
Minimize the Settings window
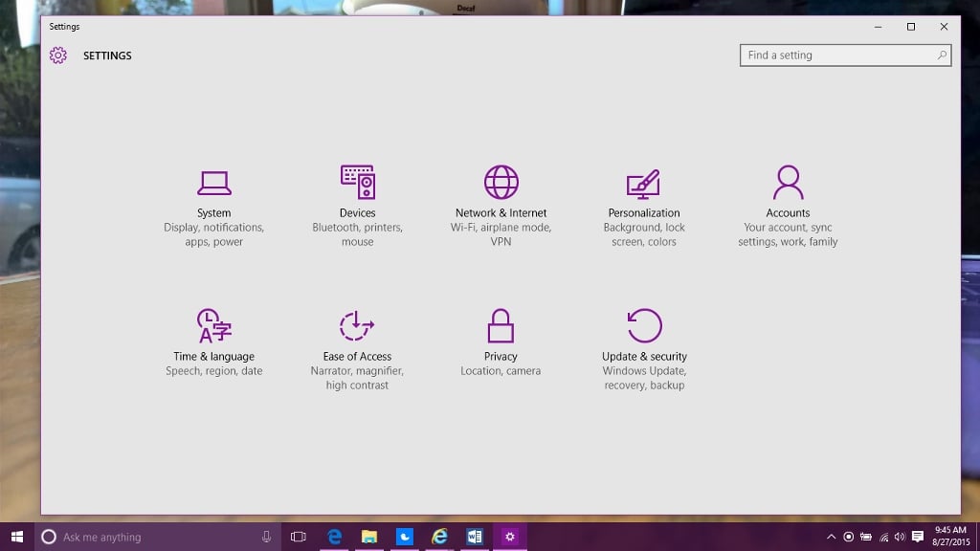pos(878,27)
